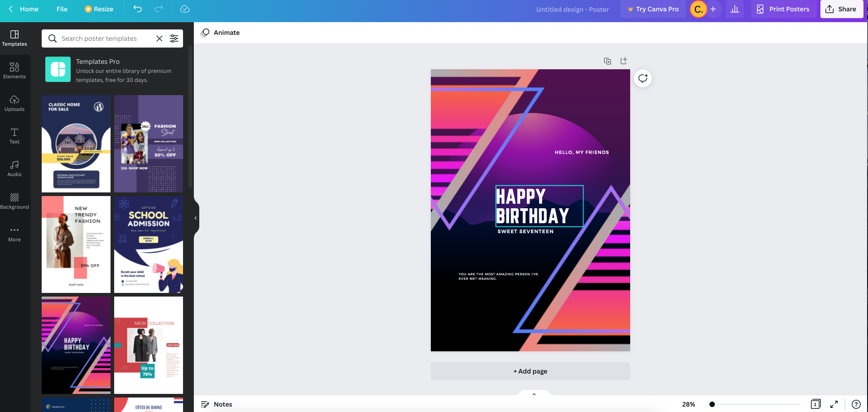The height and width of the screenshot is (412, 868).
Task: Open the Audio sidebar panel
Action: click(x=14, y=168)
